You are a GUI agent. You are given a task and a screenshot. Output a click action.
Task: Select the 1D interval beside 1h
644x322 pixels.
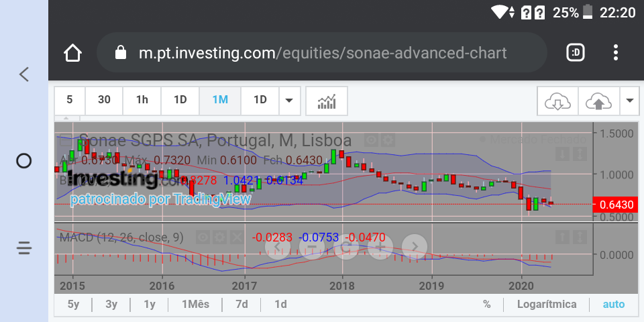click(x=180, y=101)
